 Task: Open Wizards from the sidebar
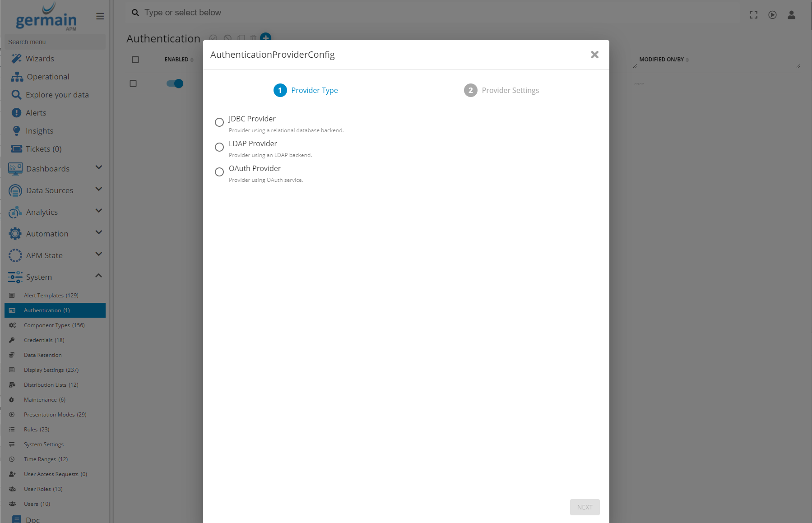coord(40,59)
